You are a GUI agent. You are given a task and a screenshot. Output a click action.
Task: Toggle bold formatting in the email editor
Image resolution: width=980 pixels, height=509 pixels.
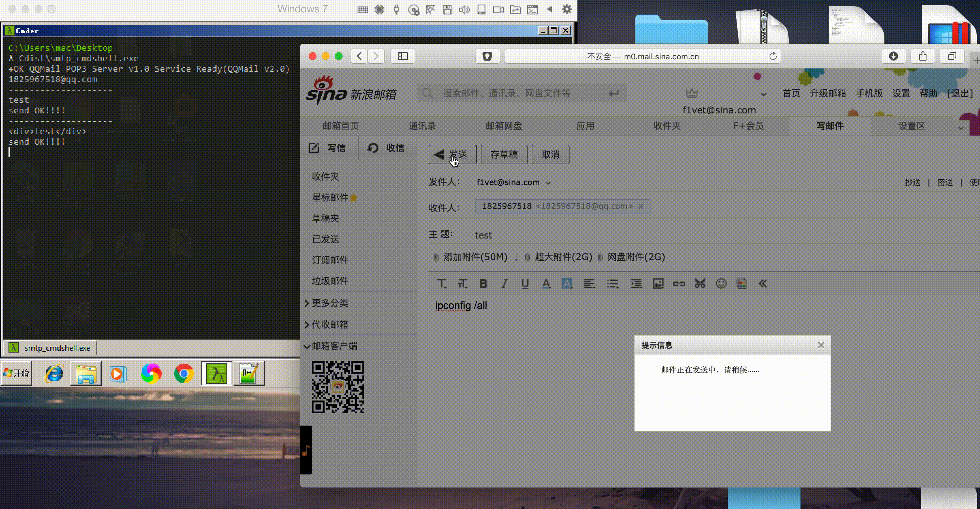coord(483,284)
